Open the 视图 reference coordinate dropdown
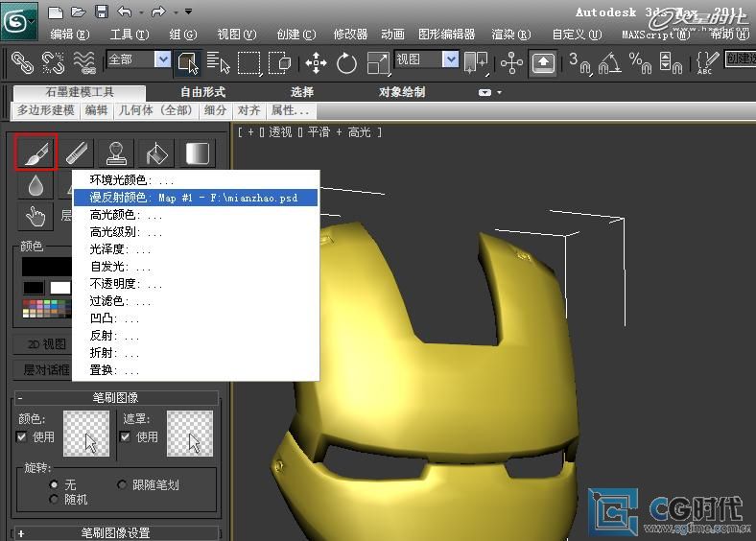Image resolution: width=756 pixels, height=541 pixels. point(451,59)
